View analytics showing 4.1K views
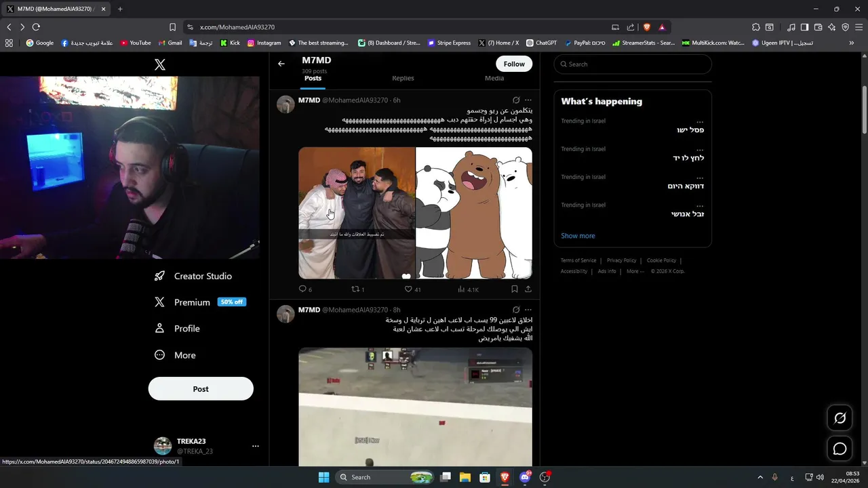Viewport: 868px width, 488px height. click(x=468, y=289)
